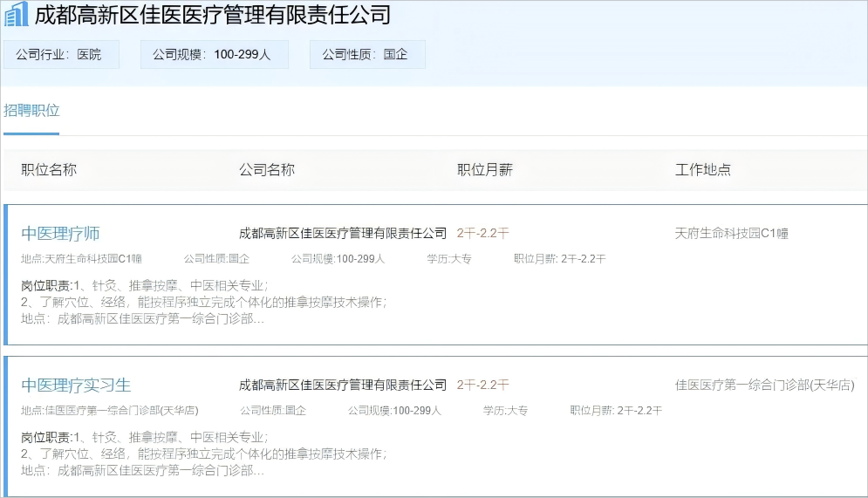Click 学历:大专 in 中医理疗实习生 listing

tap(505, 411)
